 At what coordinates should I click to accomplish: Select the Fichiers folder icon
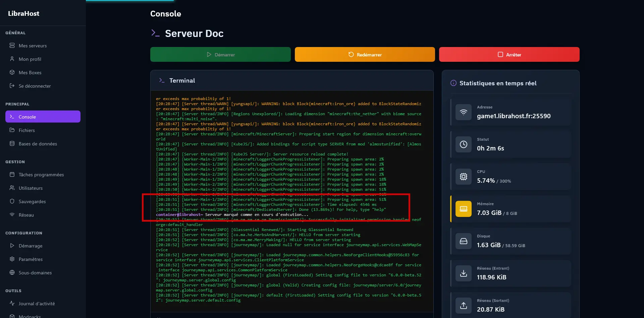[12, 130]
